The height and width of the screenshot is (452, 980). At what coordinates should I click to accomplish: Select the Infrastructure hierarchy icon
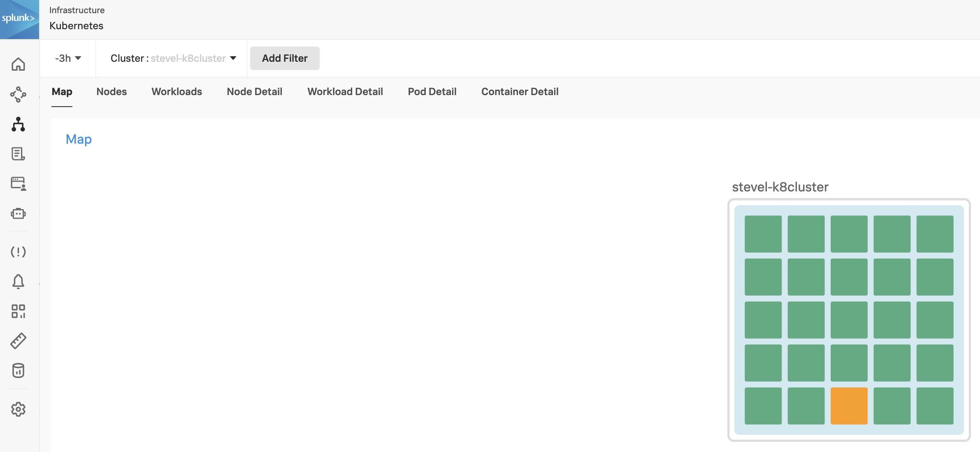click(18, 124)
